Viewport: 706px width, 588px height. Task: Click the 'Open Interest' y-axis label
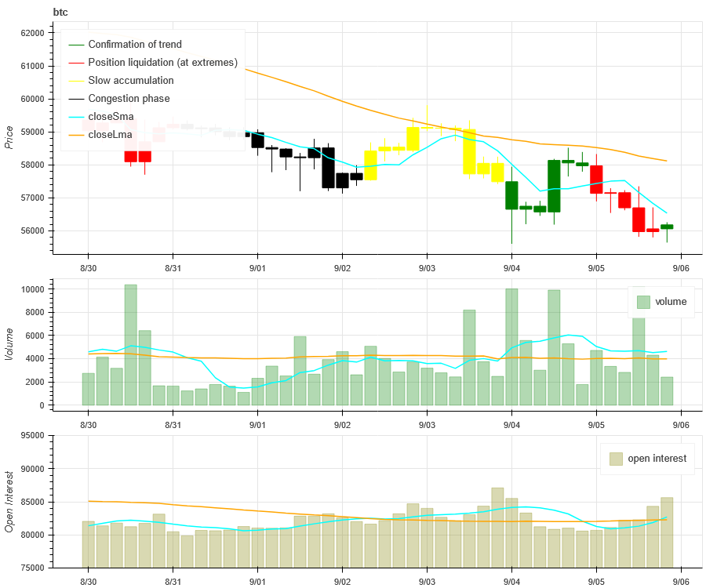click(x=9, y=502)
